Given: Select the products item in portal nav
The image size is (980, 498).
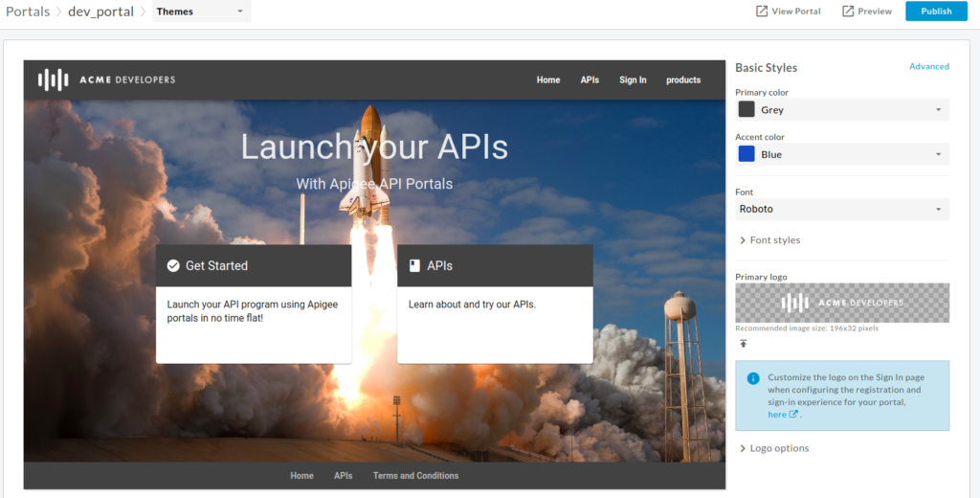Looking at the screenshot, I should tap(683, 79).
